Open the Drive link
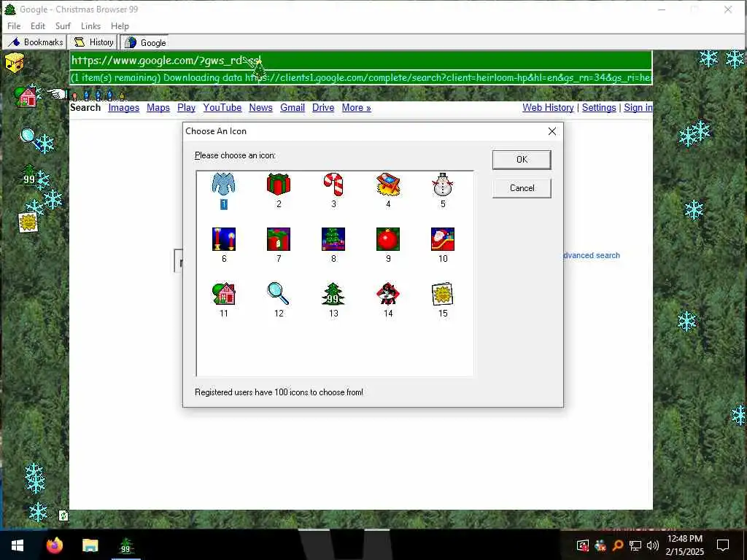Screen dimensions: 747x560 point(323,108)
